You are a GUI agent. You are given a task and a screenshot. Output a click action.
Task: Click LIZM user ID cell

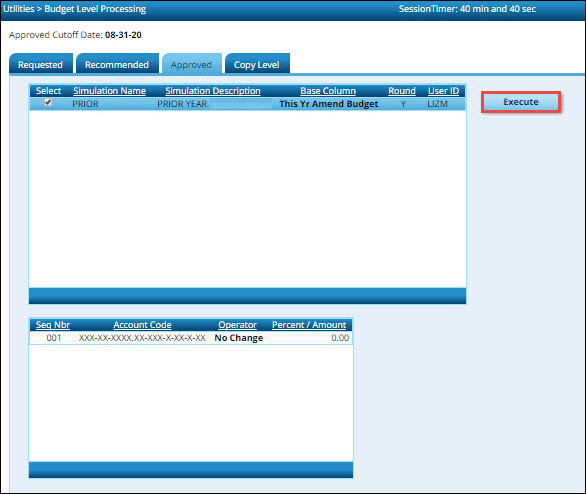coord(437,104)
